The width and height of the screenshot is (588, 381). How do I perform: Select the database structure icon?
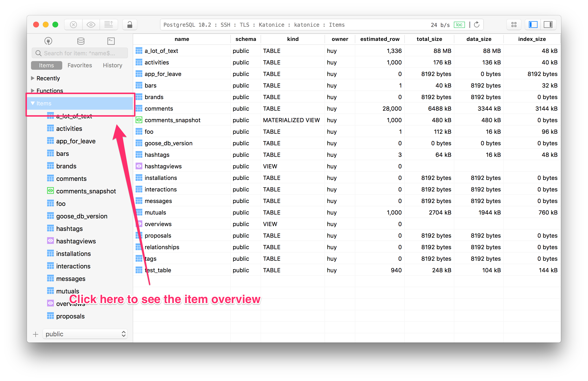point(81,41)
